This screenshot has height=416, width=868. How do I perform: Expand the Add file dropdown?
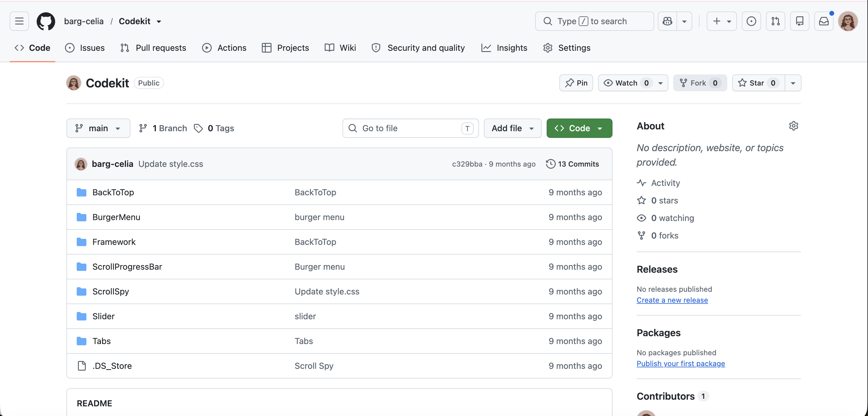pos(513,128)
